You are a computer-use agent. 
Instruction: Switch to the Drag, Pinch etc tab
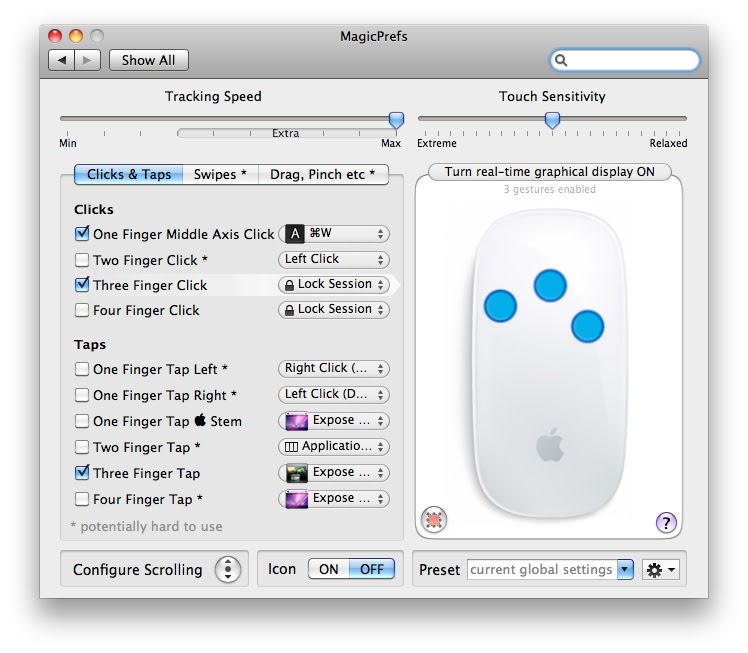(x=323, y=175)
